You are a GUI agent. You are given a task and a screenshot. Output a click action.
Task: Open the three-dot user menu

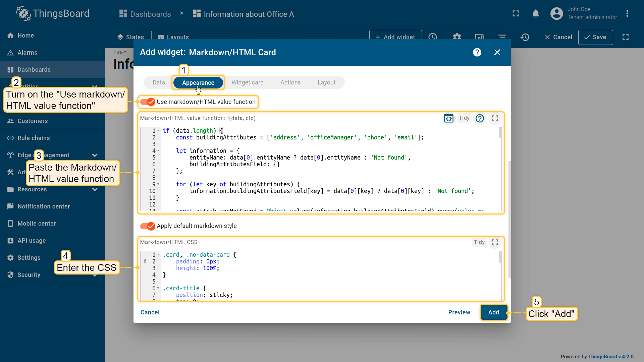[627, 14]
